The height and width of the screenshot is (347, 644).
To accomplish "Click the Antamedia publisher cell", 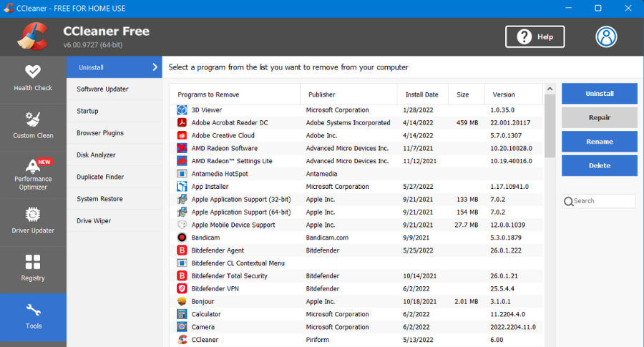I will tap(321, 174).
